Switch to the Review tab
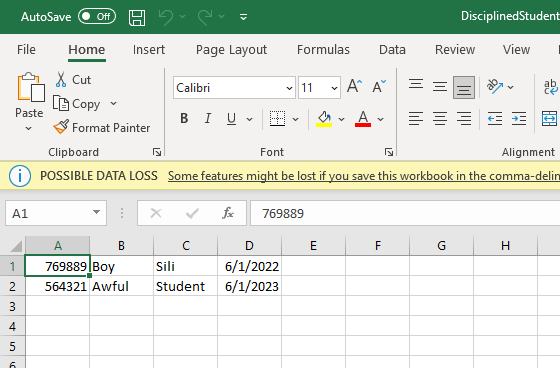Image resolution: width=560 pixels, height=368 pixels. pos(455,49)
